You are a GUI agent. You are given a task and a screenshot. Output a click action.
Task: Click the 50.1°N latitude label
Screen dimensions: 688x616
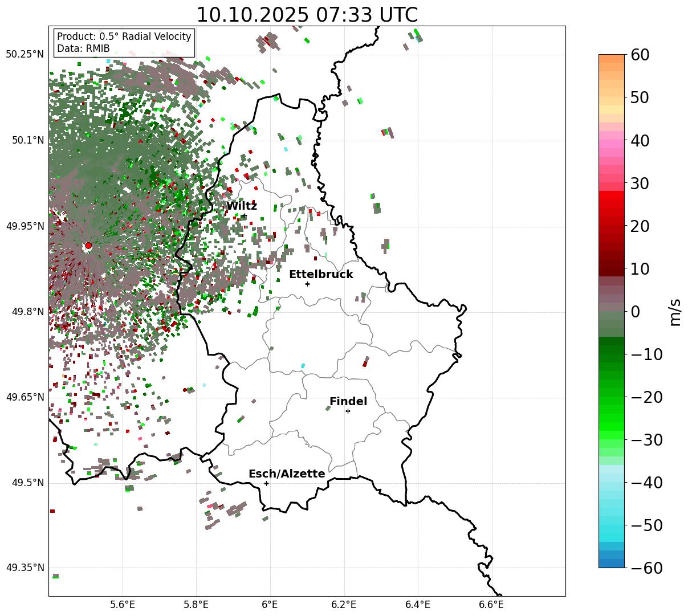27,140
